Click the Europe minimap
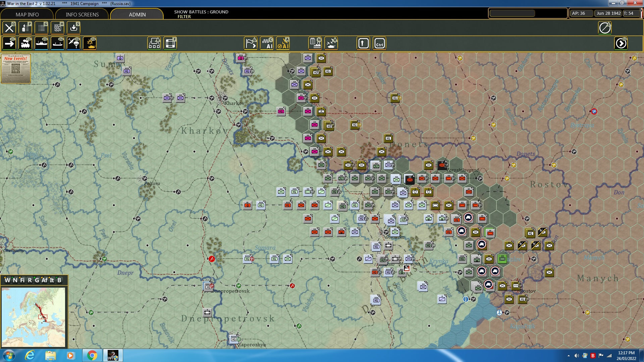 pyautogui.click(x=34, y=317)
